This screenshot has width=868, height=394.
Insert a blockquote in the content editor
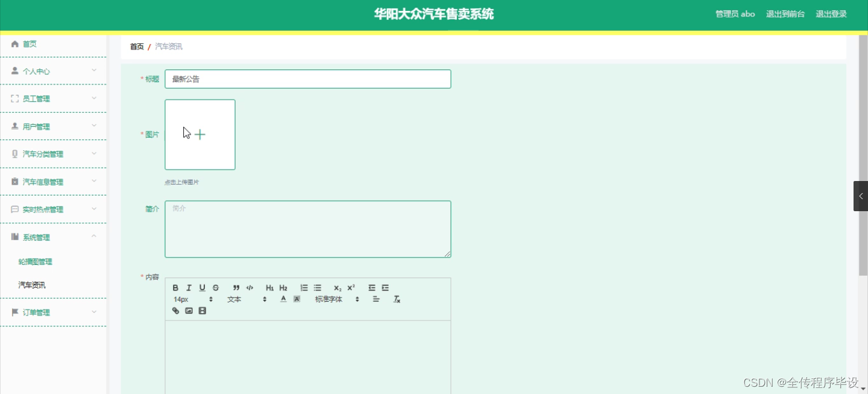(x=235, y=288)
